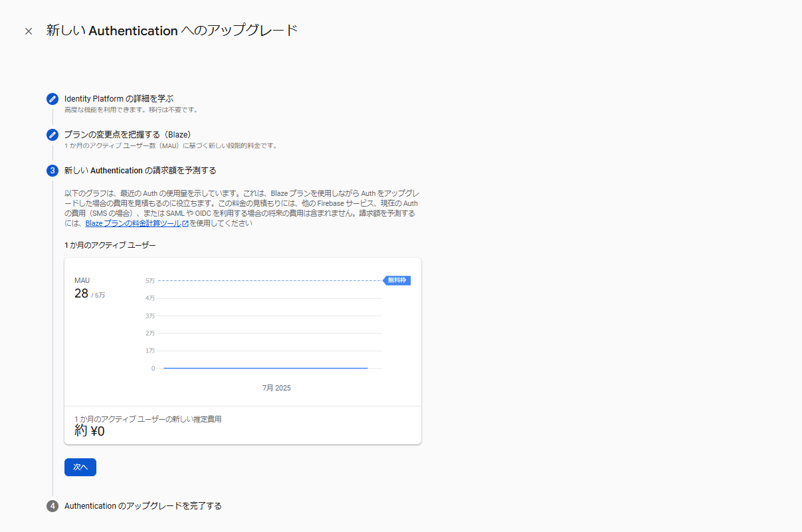Click the MAU value 28
This screenshot has height=532, width=802.
pos(81,294)
